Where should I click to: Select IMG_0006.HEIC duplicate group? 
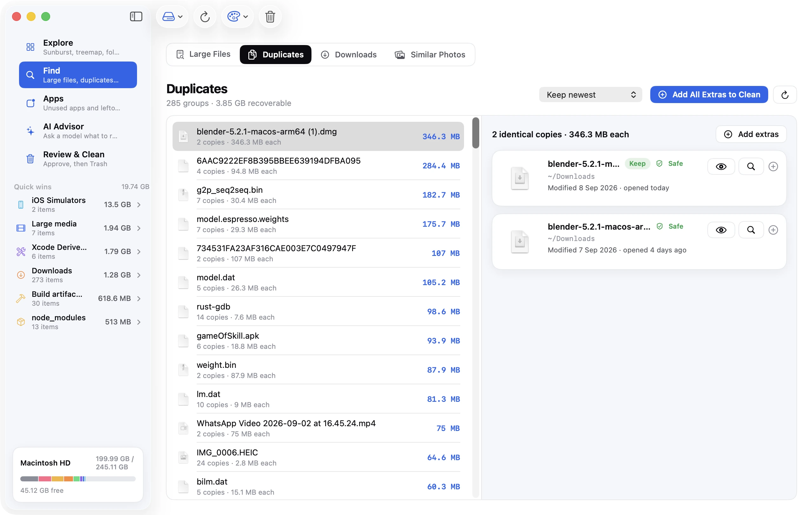click(x=318, y=457)
